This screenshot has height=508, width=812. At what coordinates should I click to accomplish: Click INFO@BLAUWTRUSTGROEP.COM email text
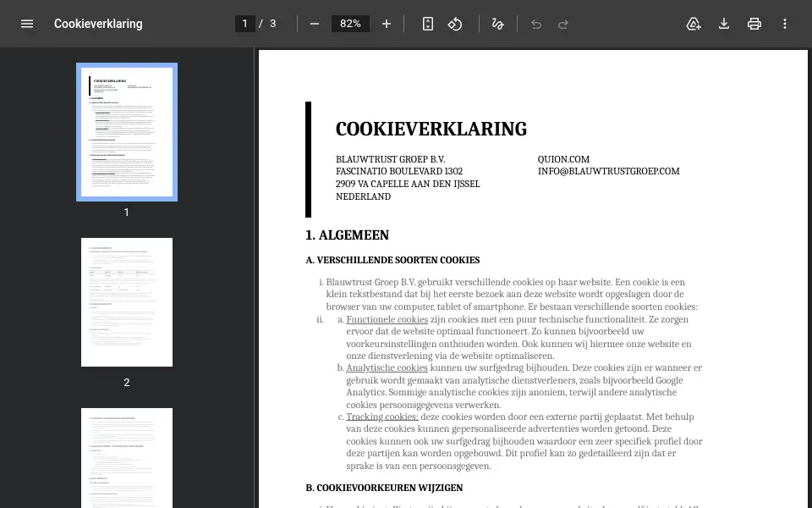pos(608,171)
